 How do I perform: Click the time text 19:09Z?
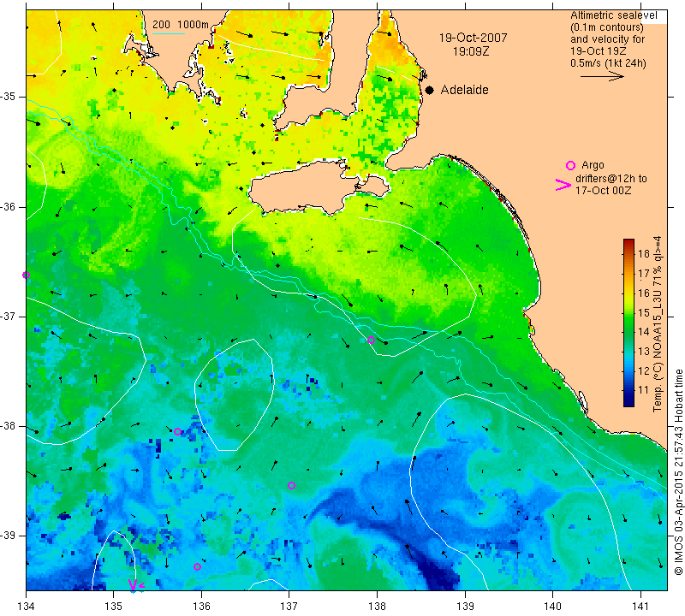pyautogui.click(x=471, y=51)
